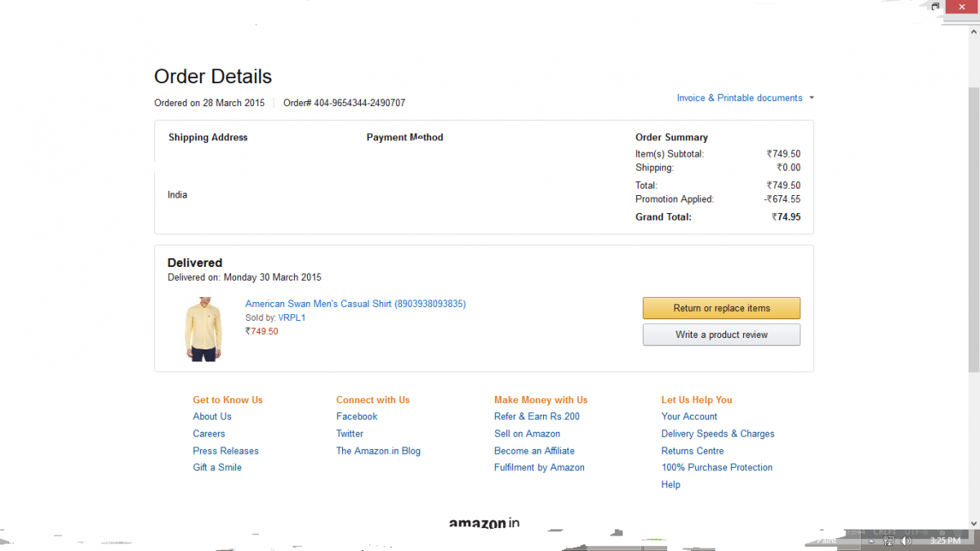
Task: Open the VRPL1 seller link
Action: pyautogui.click(x=292, y=318)
